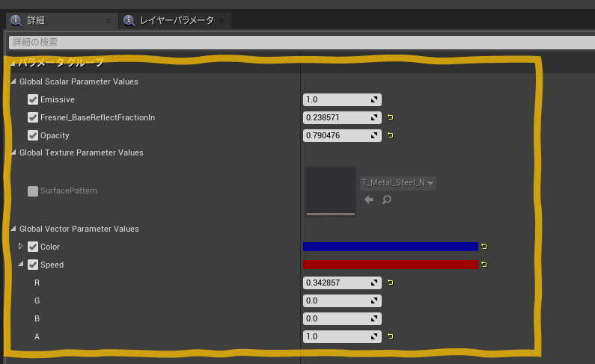Click the Speed A value spinner arrow
Image resolution: width=595 pixels, height=364 pixels.
click(374, 336)
